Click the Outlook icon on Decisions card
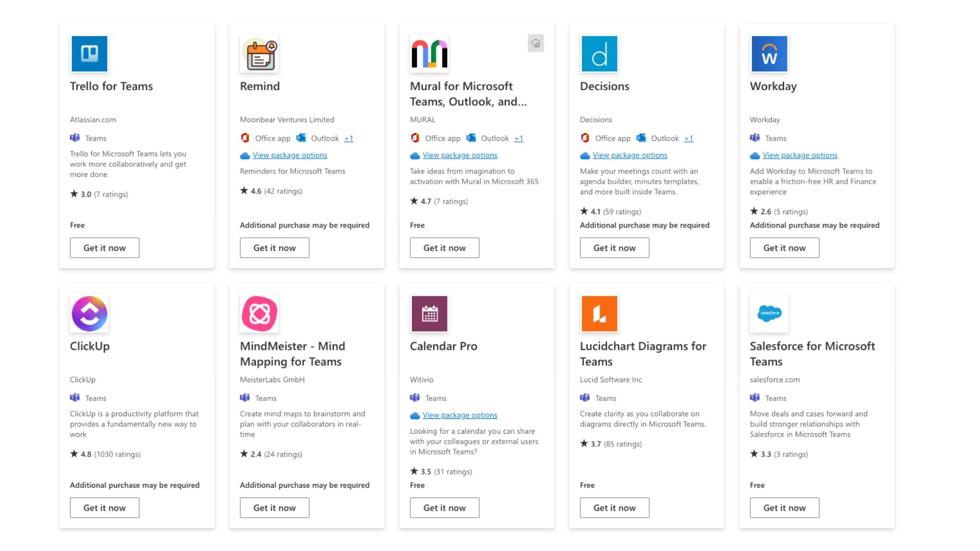Viewport: 980px width, 551px height. pos(641,138)
